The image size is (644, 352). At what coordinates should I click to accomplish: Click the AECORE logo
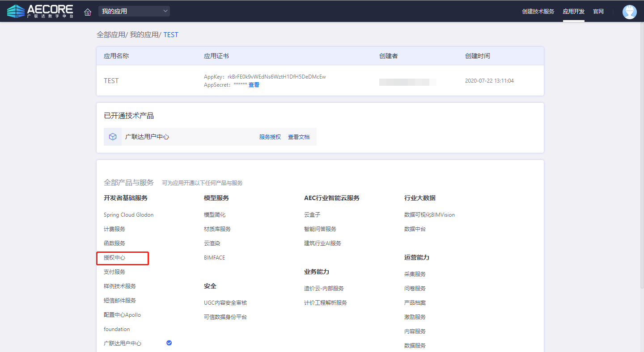point(40,11)
